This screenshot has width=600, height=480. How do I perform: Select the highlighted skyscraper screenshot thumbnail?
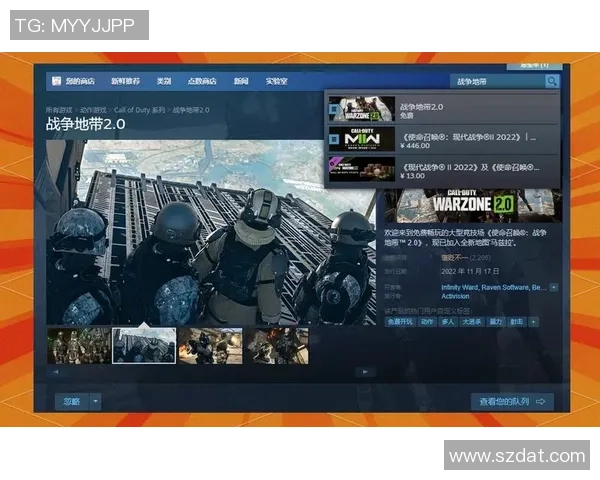144,346
